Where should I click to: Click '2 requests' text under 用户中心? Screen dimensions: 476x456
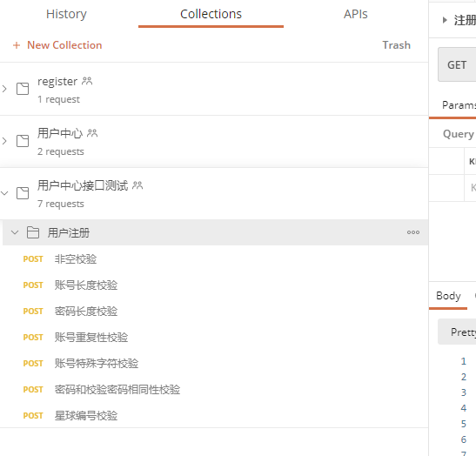[x=61, y=151]
